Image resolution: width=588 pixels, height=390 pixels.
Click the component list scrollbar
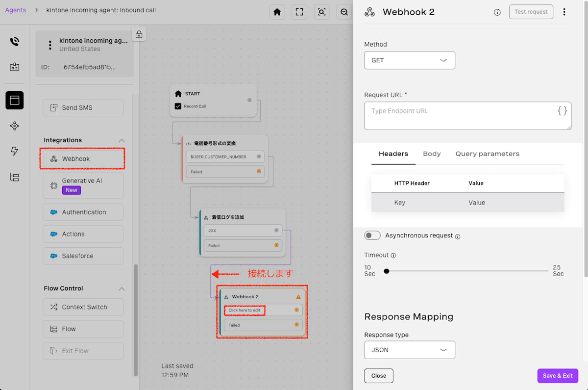pyautogui.click(x=136, y=320)
